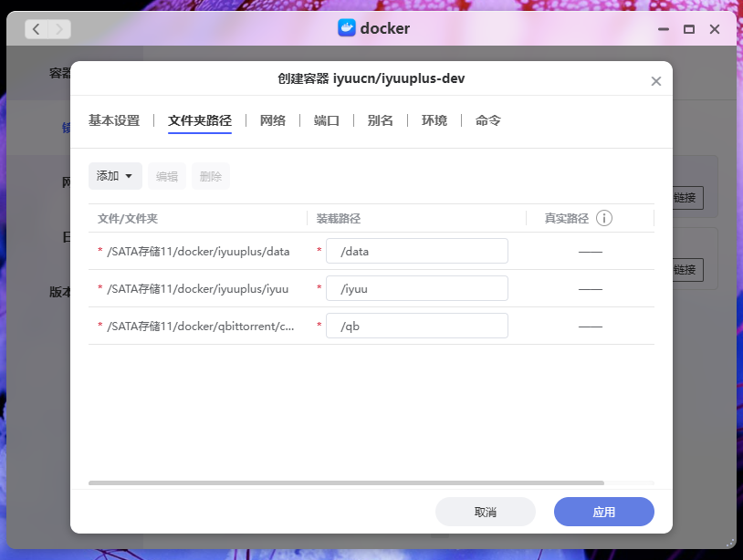
Task: Click the real path info icon
Action: [x=604, y=218]
